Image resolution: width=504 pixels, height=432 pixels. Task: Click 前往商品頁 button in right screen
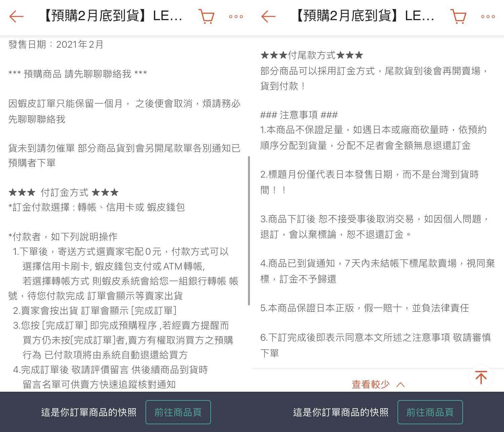[430, 412]
